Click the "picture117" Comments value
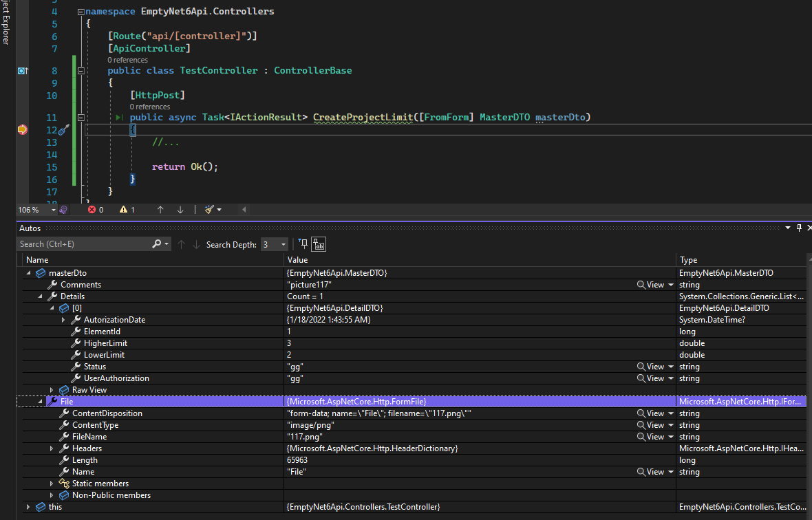The height and width of the screenshot is (520, 812). click(x=309, y=285)
